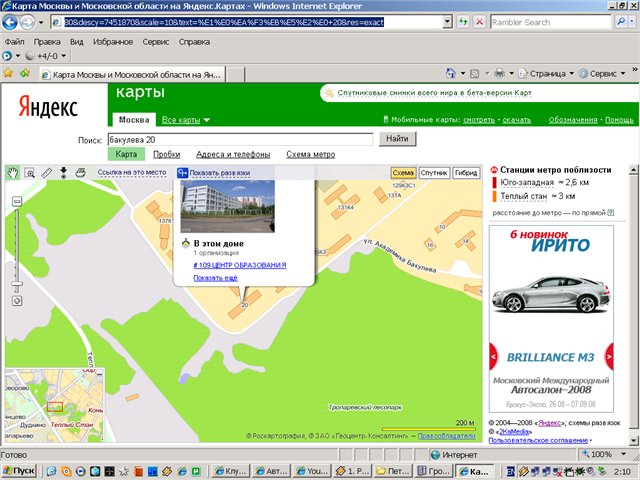Switch to Адреса и телефоны tab
The width and height of the screenshot is (640, 480).
(233, 154)
